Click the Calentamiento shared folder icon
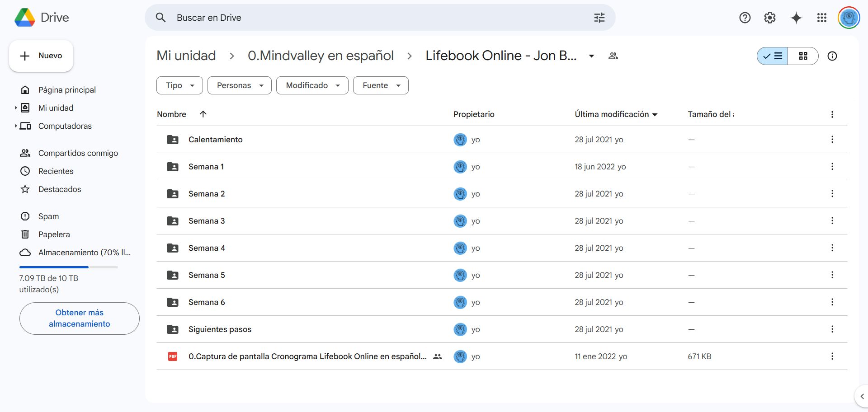Image resolution: width=868 pixels, height=412 pixels. pos(173,140)
